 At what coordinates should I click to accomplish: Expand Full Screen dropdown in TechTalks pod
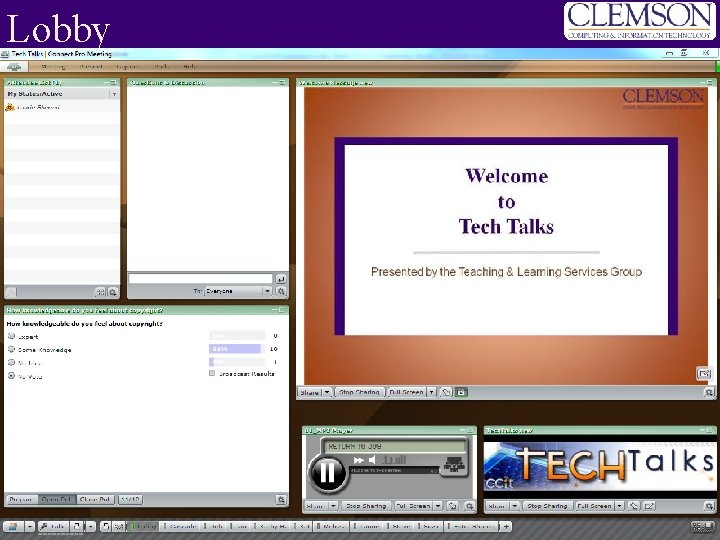coord(619,506)
